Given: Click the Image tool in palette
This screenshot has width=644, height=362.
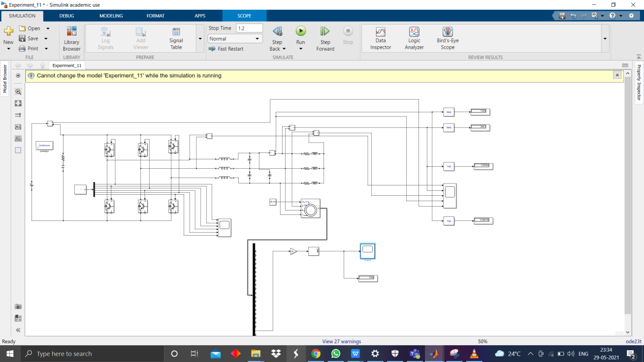Looking at the screenshot, I should pyautogui.click(x=18, y=139).
